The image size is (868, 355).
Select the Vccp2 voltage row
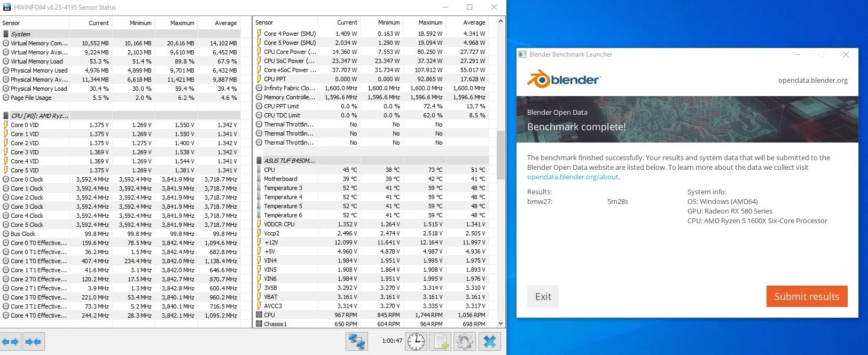pyautogui.click(x=371, y=233)
